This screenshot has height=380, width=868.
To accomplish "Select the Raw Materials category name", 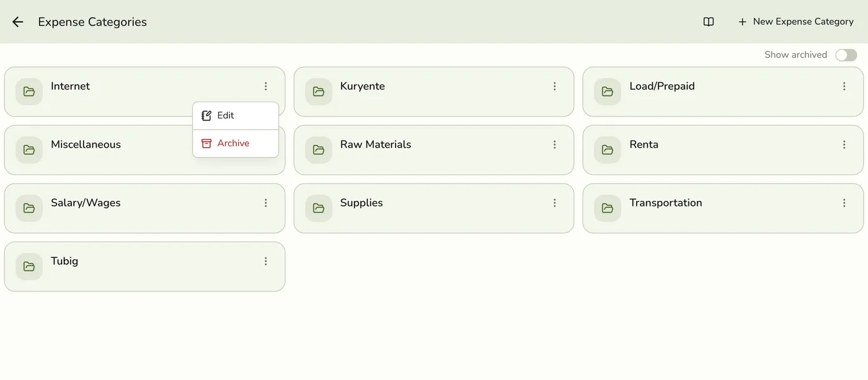I will (375, 144).
